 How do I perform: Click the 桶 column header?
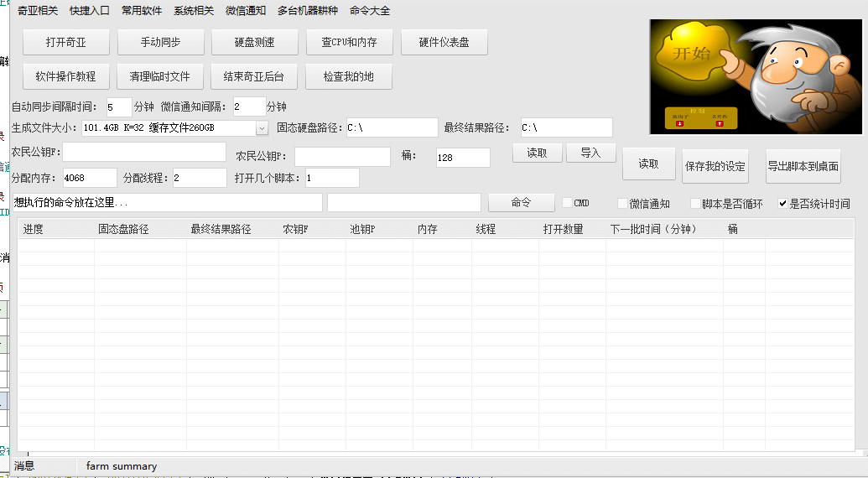[744, 229]
